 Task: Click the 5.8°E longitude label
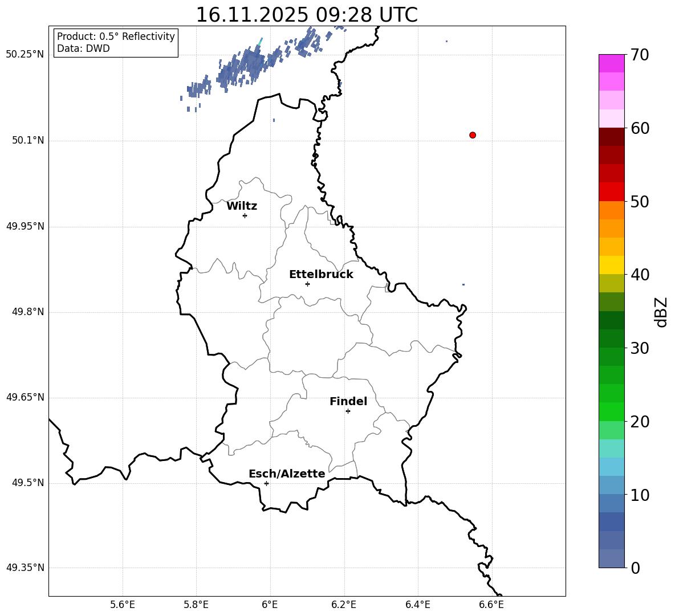tap(196, 605)
